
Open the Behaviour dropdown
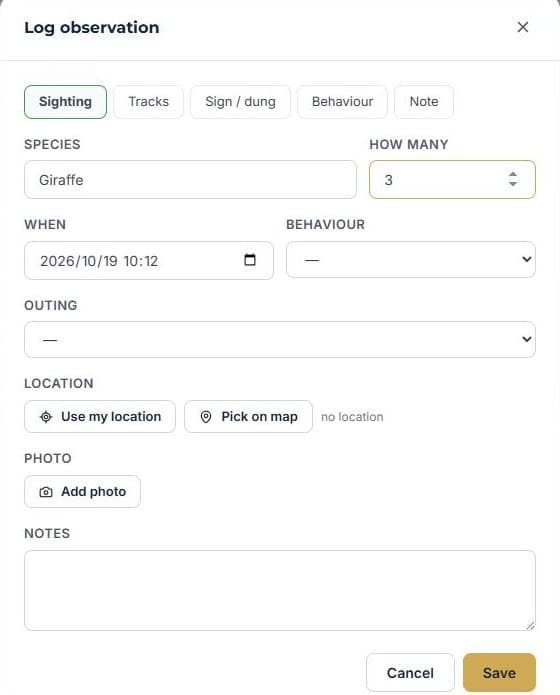point(411,260)
